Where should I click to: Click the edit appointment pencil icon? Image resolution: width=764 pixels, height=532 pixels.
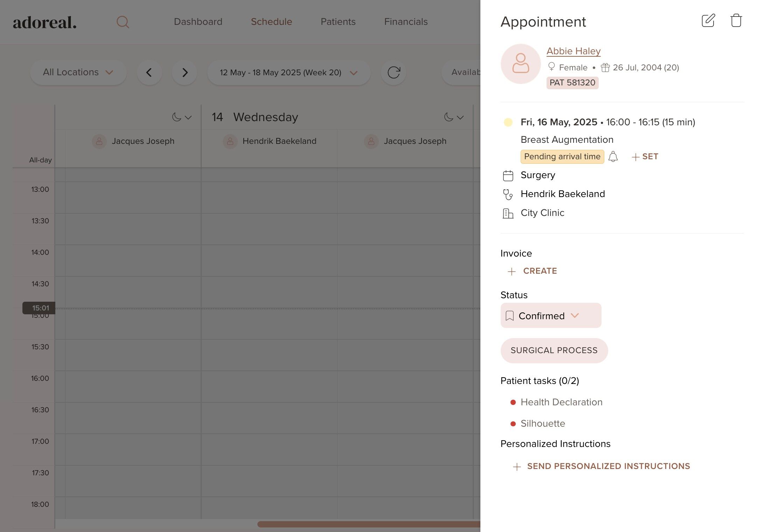(708, 21)
